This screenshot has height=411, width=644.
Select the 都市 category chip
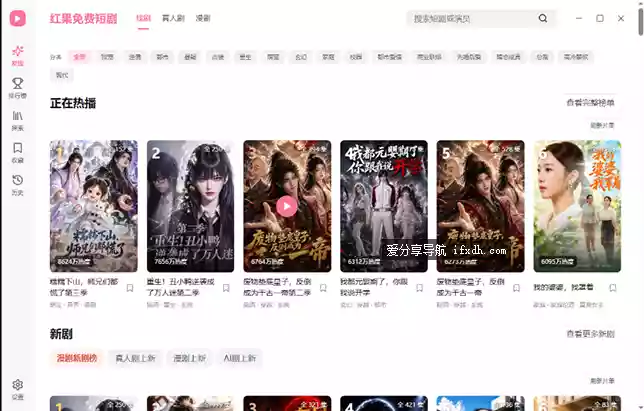[x=162, y=57]
